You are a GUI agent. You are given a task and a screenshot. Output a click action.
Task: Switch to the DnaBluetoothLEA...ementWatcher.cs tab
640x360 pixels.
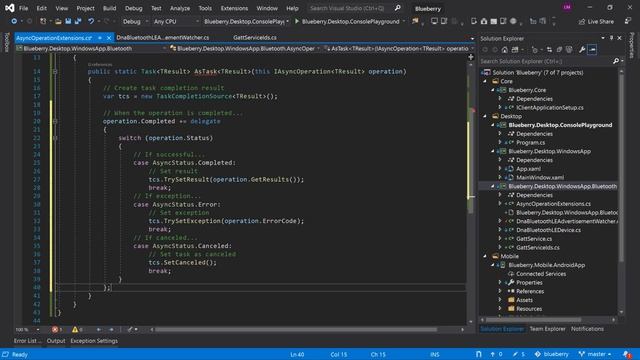(x=163, y=38)
